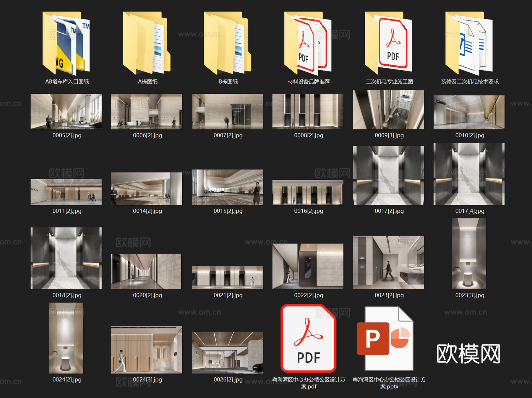
Task: Select thumbnail 0006[2].jpg reception render
Action: click(147, 112)
